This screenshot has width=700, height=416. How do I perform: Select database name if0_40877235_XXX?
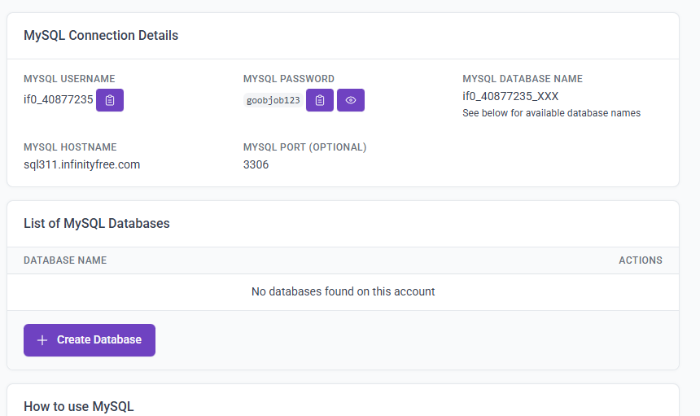[510, 96]
